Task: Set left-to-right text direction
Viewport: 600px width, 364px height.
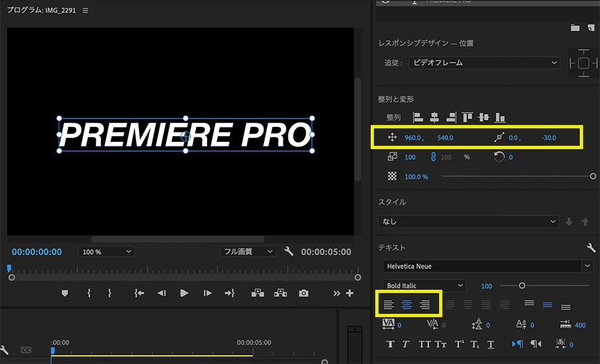Action: 517,344
